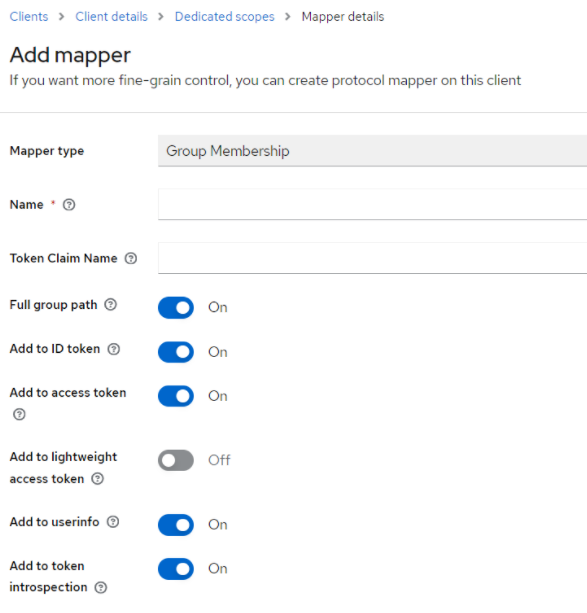
Task: Open help icon beside Token Claim Name
Action: 131,258
